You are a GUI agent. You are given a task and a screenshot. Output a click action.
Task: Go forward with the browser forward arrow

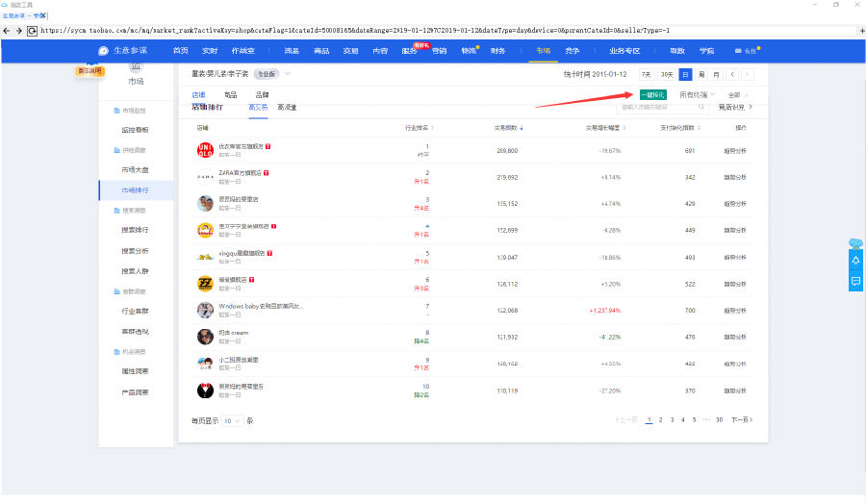coord(19,31)
